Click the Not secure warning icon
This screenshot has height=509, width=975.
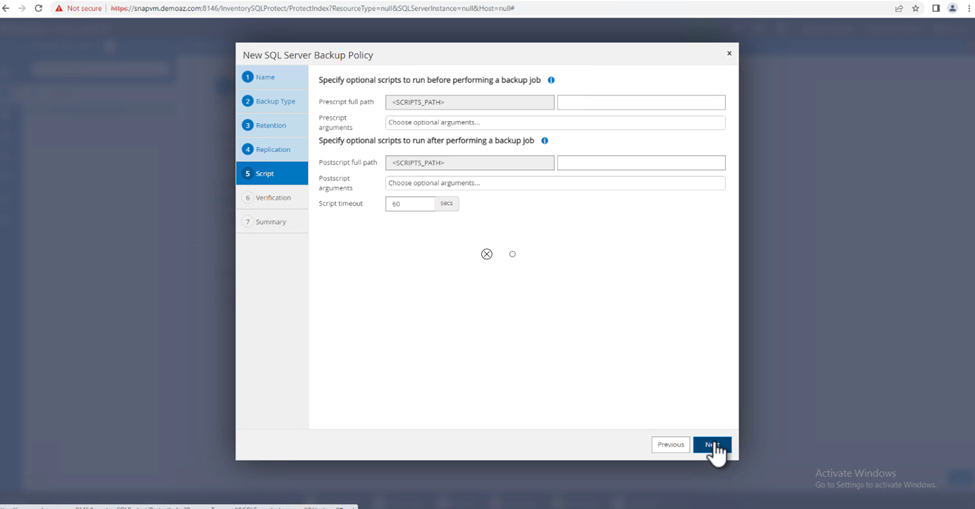(x=59, y=9)
